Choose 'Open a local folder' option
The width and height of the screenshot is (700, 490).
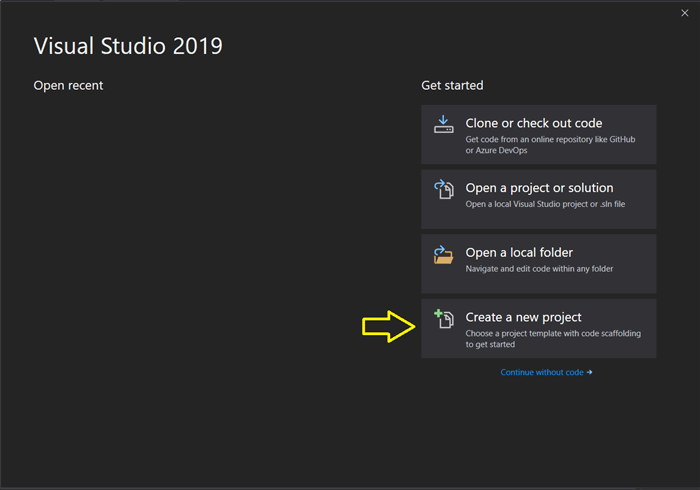coord(538,264)
